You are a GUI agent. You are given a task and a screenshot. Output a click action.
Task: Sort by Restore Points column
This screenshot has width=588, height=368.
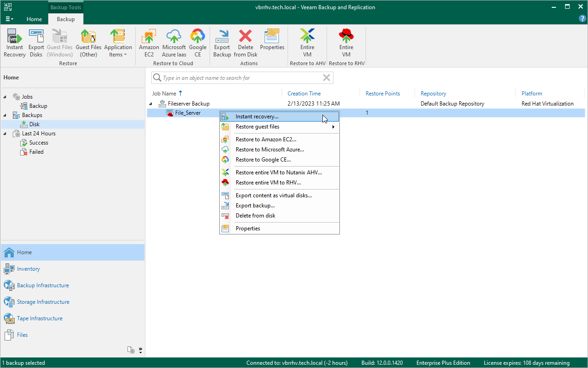(x=383, y=94)
